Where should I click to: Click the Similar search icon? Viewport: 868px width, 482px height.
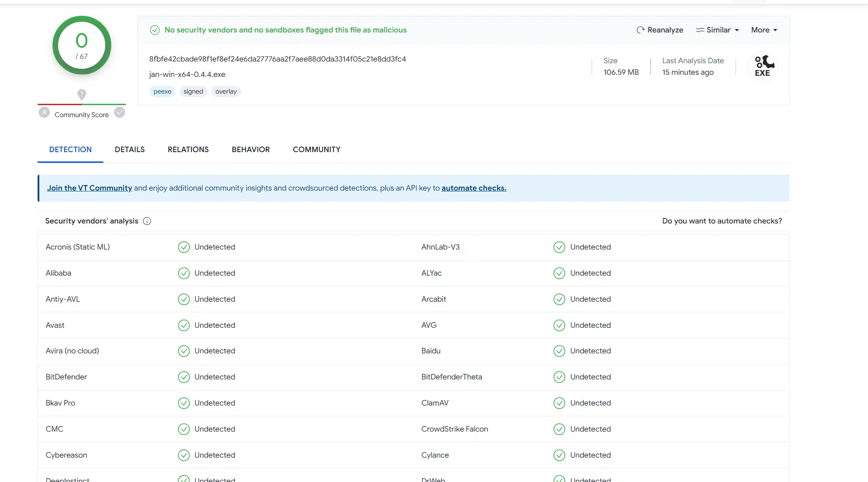(x=700, y=30)
